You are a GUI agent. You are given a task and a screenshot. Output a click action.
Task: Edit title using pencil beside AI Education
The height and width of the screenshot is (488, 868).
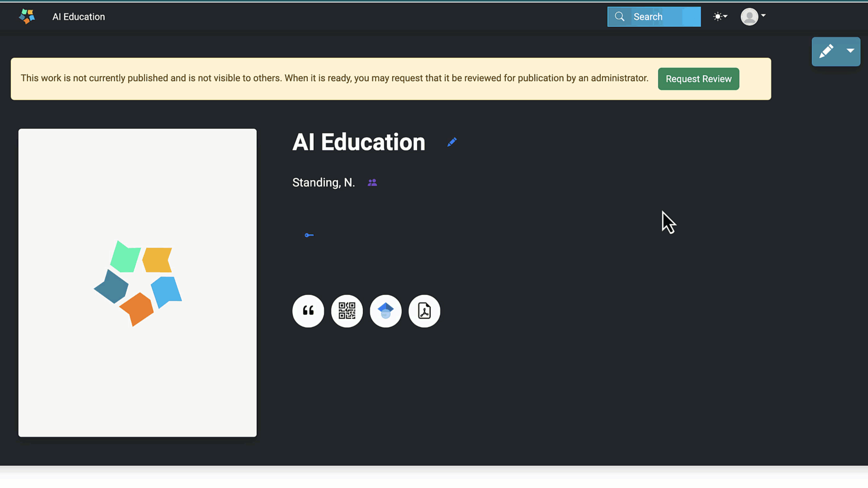(x=452, y=142)
